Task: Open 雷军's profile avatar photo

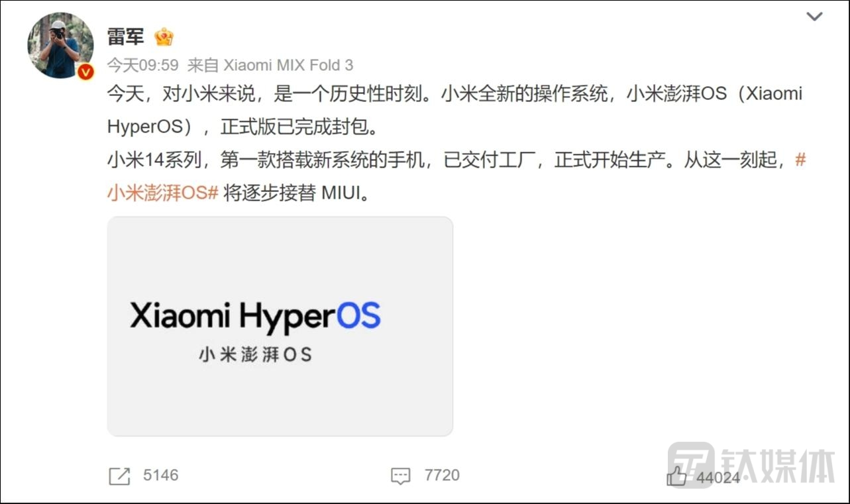Action: point(60,45)
